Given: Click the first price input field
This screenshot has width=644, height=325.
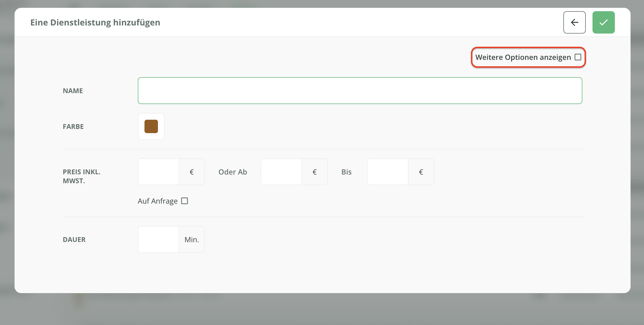Looking at the screenshot, I should 158,172.
